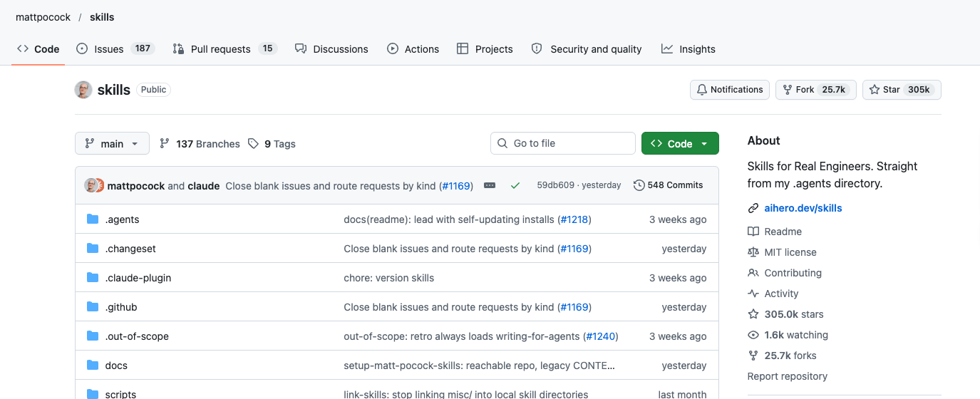Click the 25.7k count on Fork button
This screenshot has width=980, height=399.
pos(833,90)
